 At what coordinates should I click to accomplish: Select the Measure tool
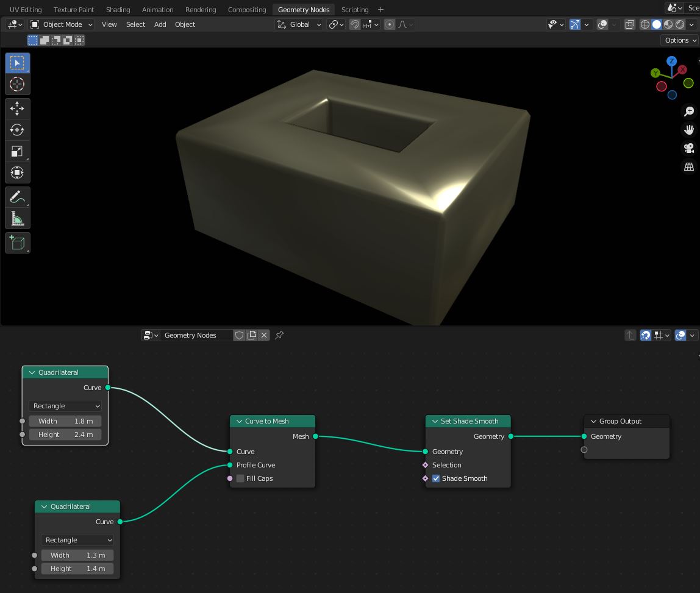click(x=17, y=219)
